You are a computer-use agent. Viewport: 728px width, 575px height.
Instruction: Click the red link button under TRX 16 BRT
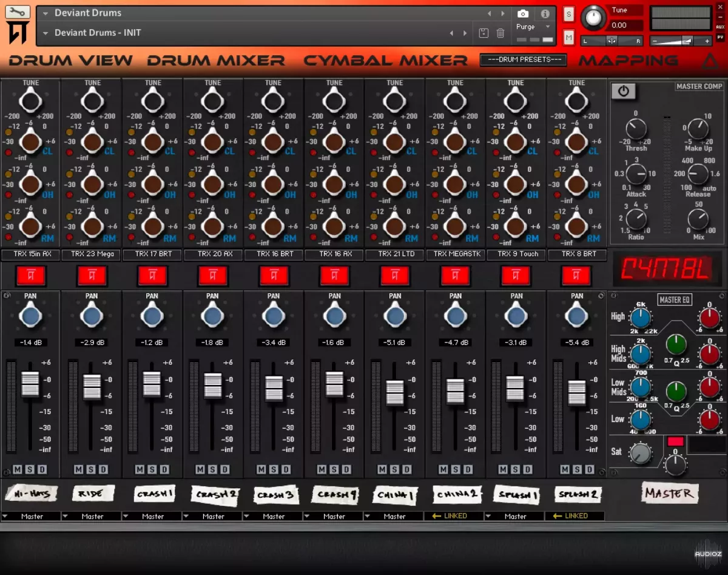[274, 276]
